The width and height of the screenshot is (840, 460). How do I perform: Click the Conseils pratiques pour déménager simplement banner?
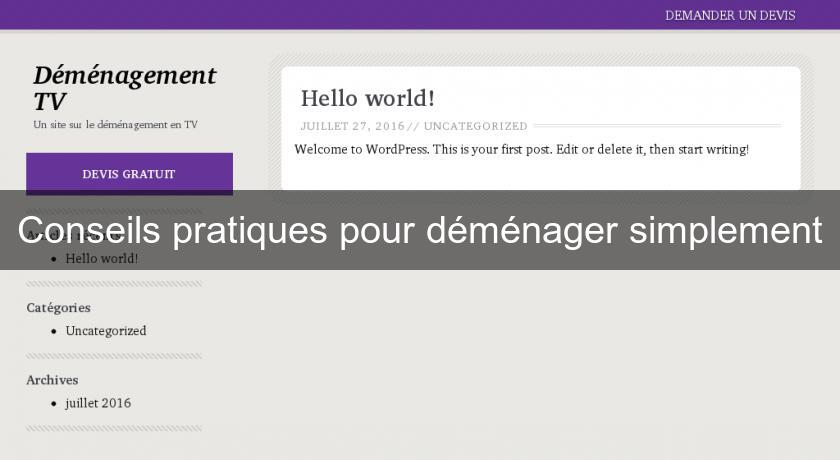[420, 230]
